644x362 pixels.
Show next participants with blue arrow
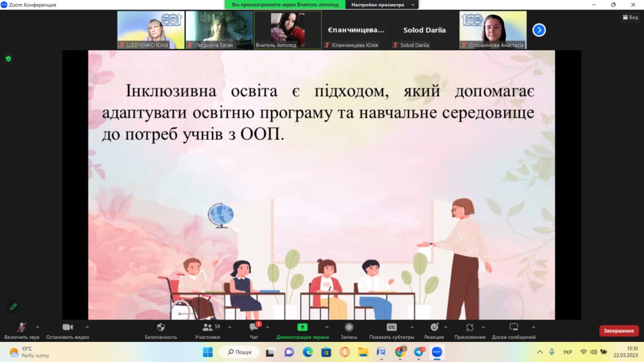click(539, 30)
